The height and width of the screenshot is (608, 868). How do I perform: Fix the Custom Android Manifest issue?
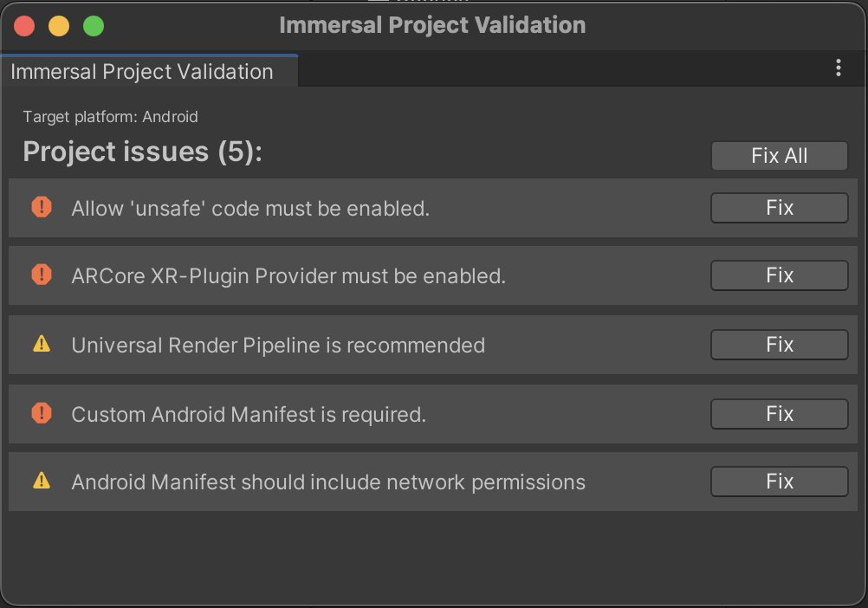[779, 414]
